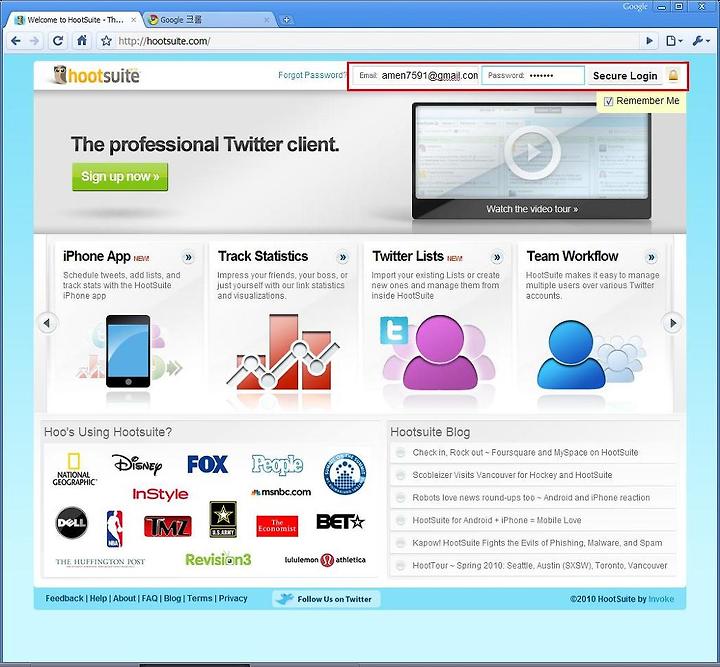720x667 pixels.
Task: Expand the iPhone App chevron button
Action: click(x=188, y=257)
